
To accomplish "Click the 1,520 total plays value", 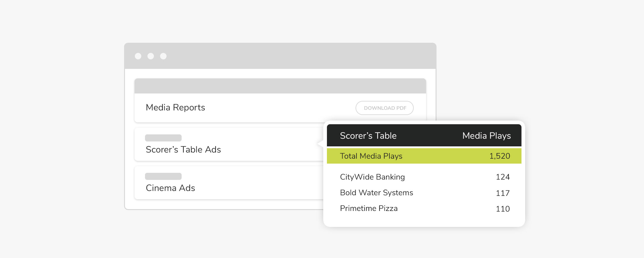I will point(500,156).
